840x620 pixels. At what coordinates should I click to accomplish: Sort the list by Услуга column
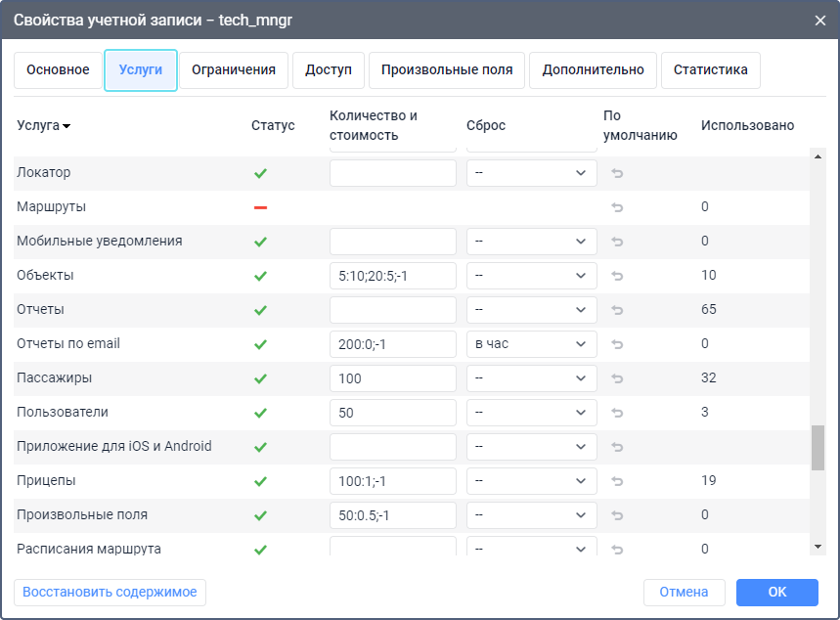(43, 126)
